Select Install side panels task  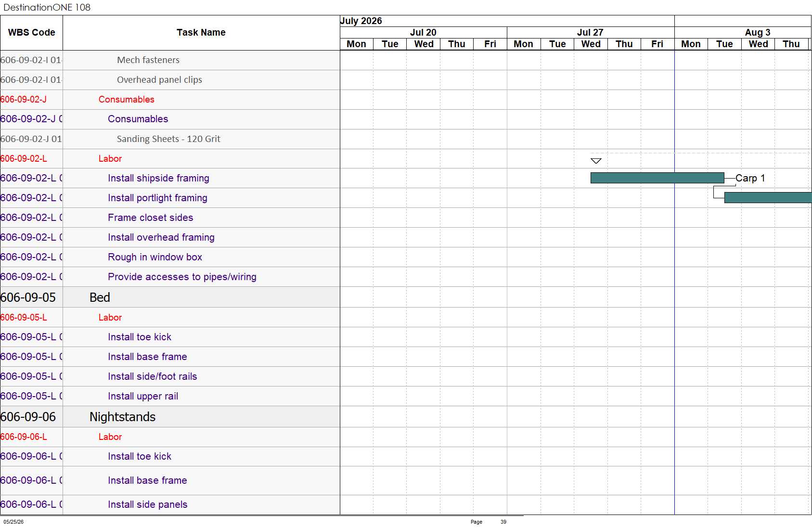coord(148,504)
